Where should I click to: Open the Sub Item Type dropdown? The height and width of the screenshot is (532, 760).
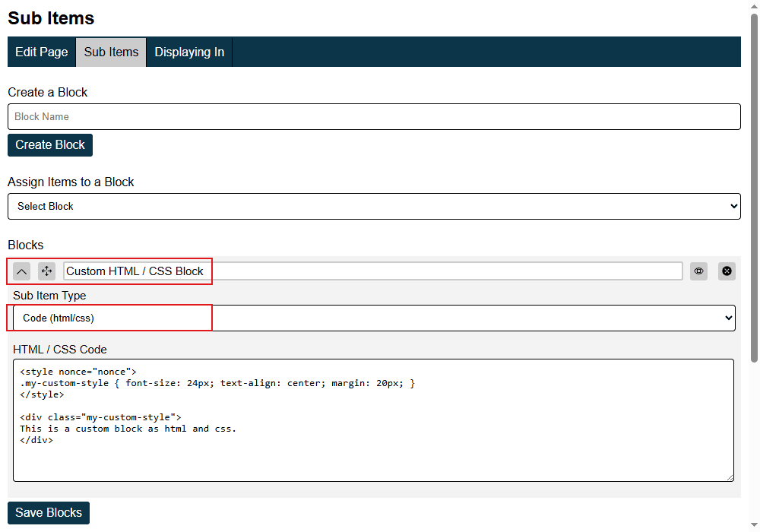374,318
